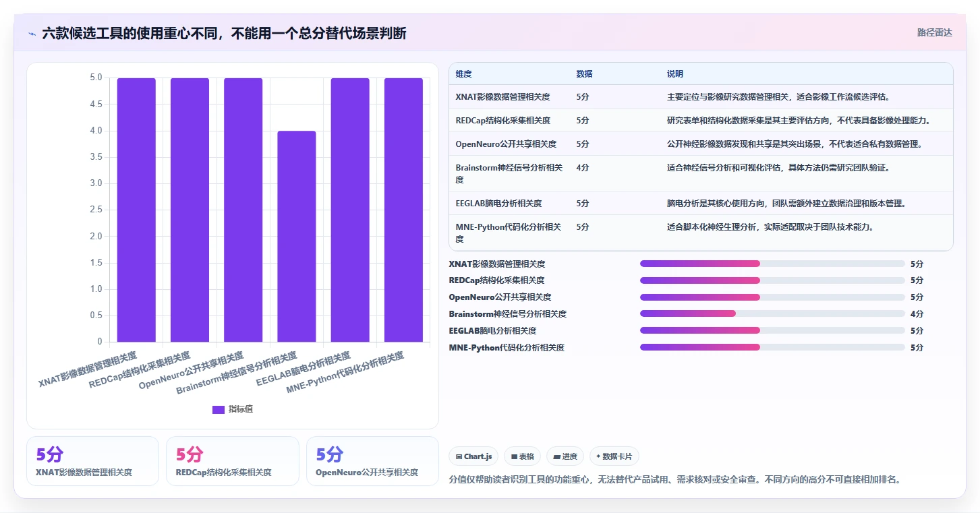Select the 数据卡片 tag chip
The width and height of the screenshot is (980, 513).
pos(614,456)
